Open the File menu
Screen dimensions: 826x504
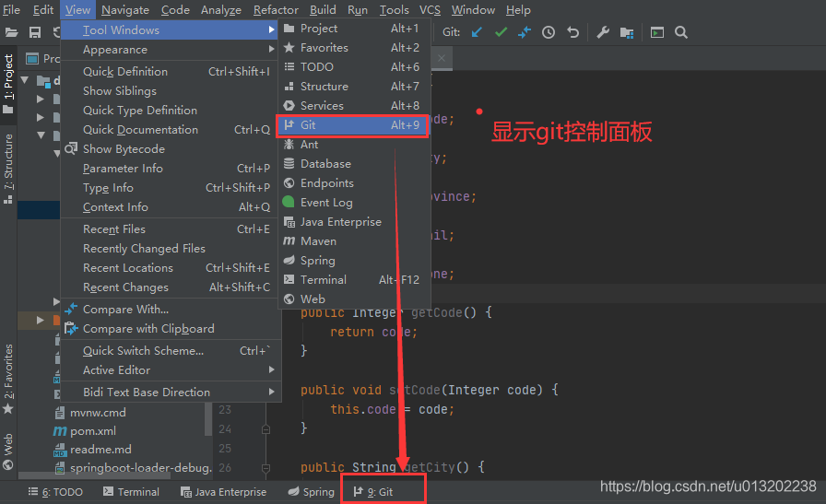pyautogui.click(x=11, y=10)
